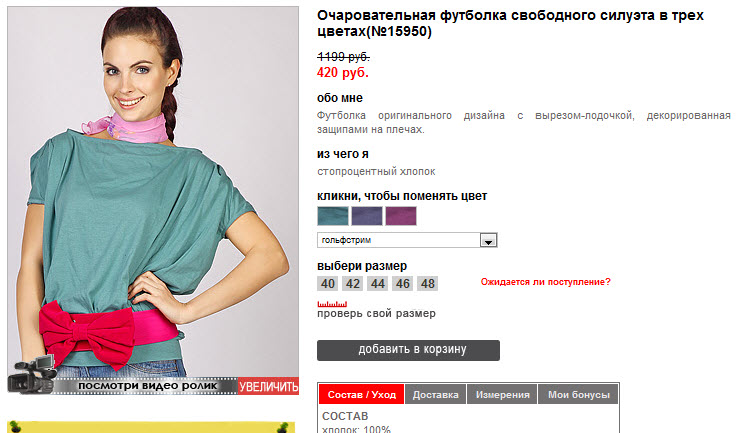Choose the magenta color swatch
The width and height of the screenshot is (749, 433).
(x=401, y=216)
